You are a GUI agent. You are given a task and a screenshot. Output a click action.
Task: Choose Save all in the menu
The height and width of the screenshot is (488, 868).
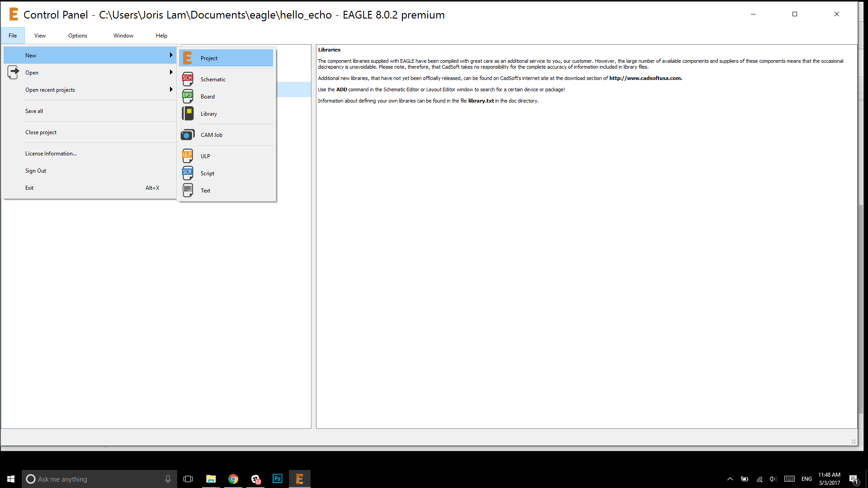click(34, 111)
